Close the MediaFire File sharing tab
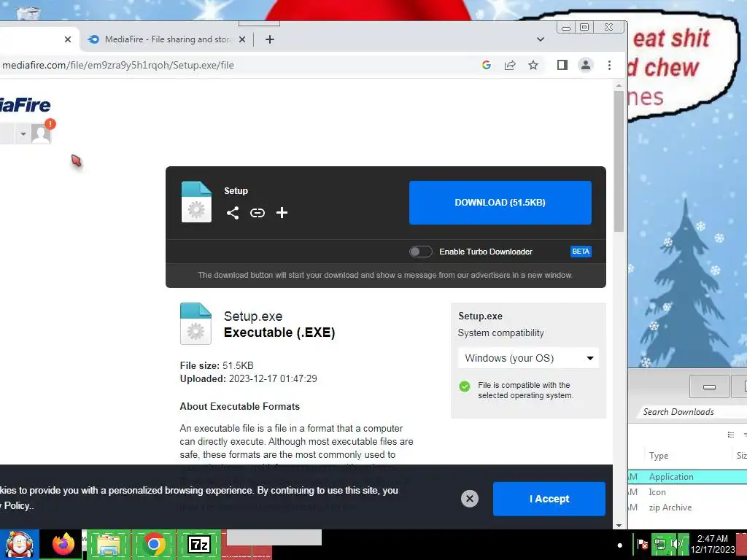747x560 pixels. click(242, 39)
